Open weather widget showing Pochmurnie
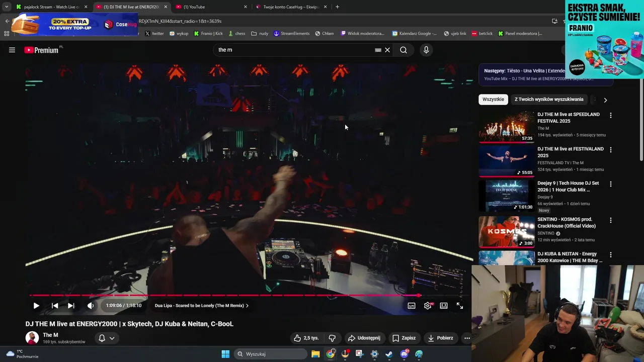This screenshot has width=644, height=362. pos(22,354)
